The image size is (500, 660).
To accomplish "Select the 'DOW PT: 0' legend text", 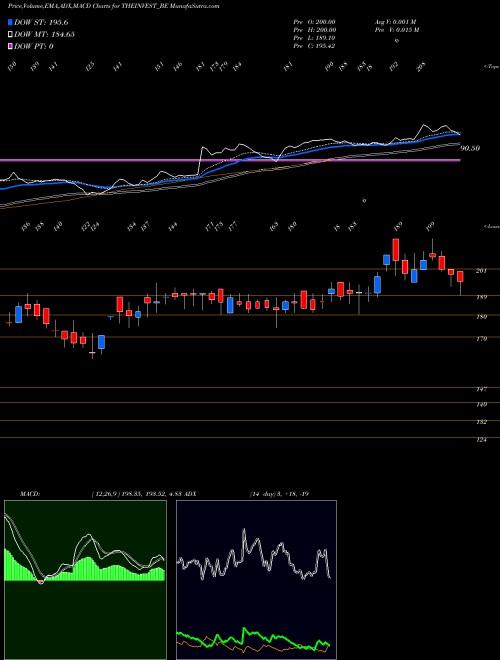I will tap(34, 46).
